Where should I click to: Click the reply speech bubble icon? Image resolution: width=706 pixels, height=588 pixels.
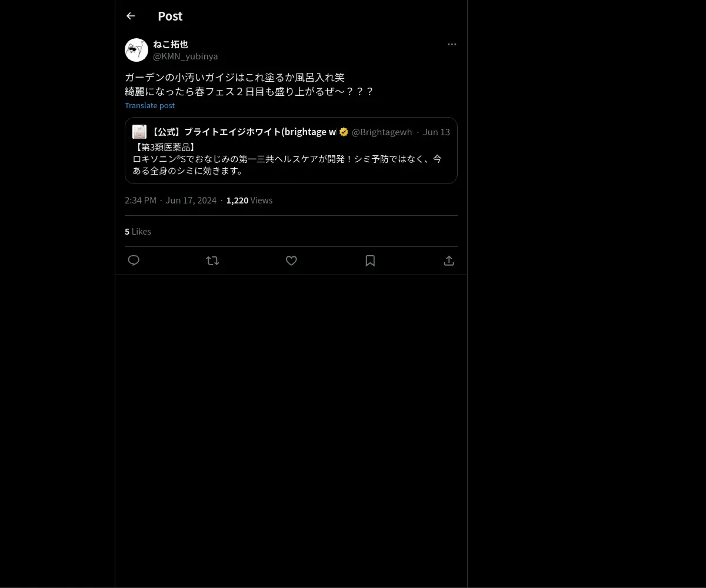(x=134, y=260)
